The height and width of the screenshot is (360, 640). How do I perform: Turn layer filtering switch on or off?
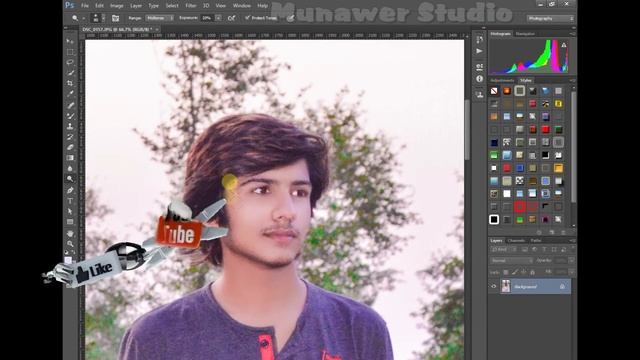coord(572,249)
